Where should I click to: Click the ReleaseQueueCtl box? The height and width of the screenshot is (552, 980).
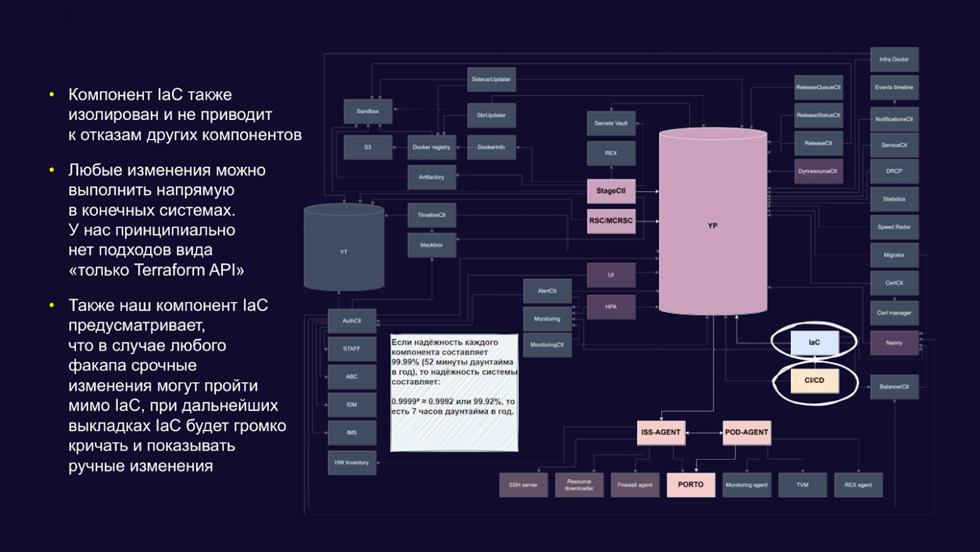819,87
